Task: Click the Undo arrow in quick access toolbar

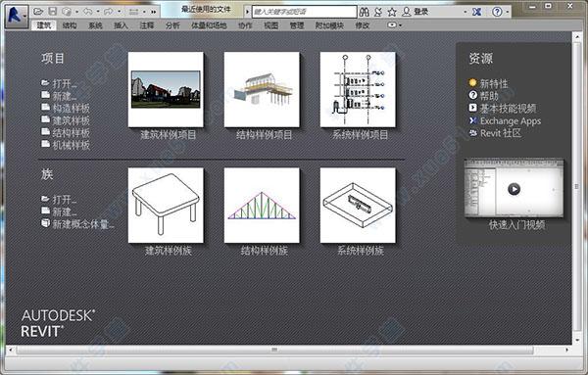Action: (88, 12)
